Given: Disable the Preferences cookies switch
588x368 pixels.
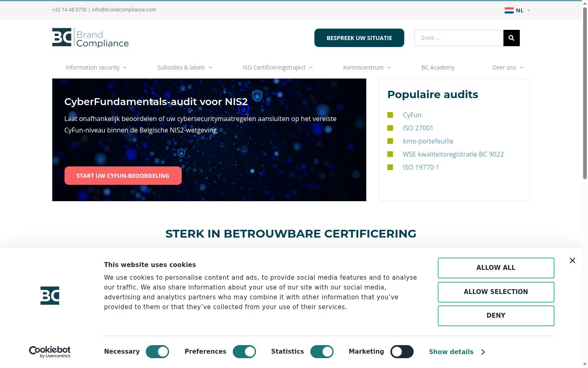Looking at the screenshot, I should click(x=244, y=352).
